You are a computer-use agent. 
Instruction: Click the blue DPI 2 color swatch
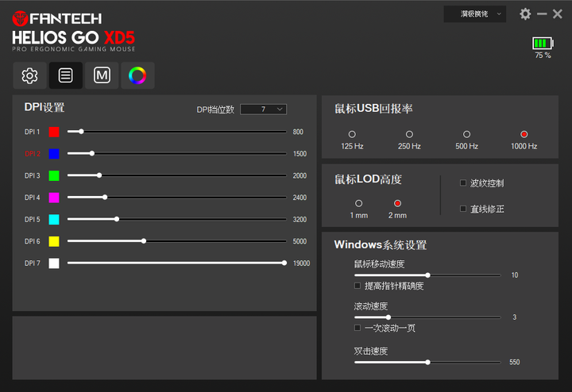(x=54, y=154)
